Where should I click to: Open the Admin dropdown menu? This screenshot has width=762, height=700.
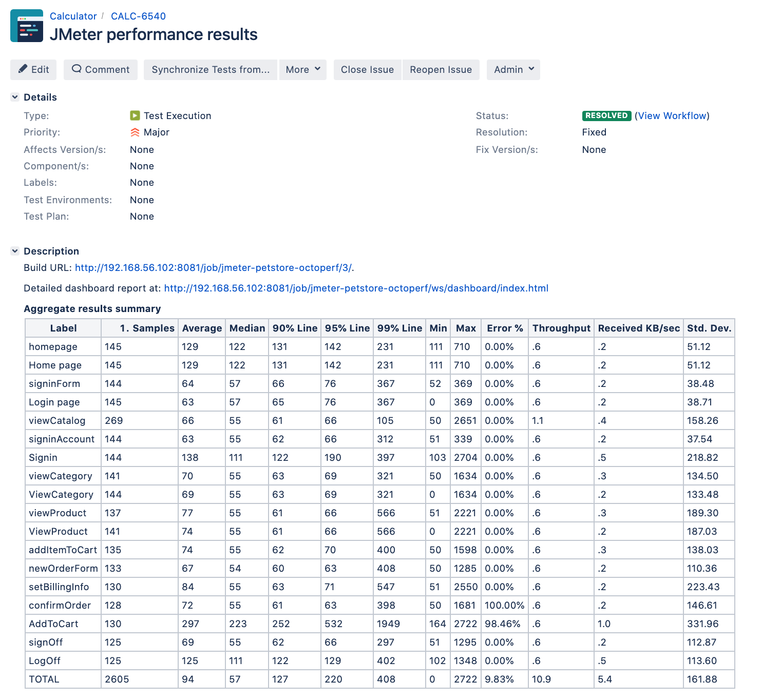tap(513, 70)
